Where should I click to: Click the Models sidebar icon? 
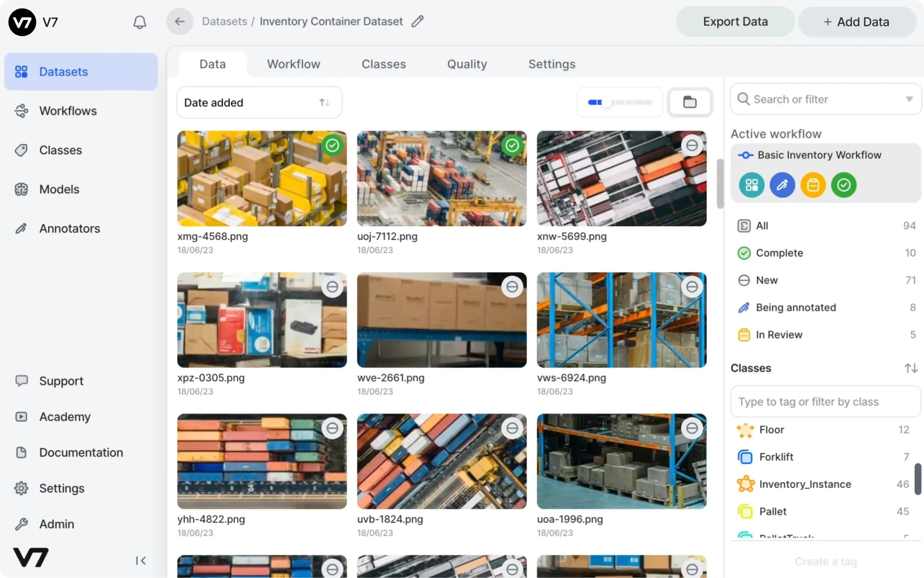21,188
